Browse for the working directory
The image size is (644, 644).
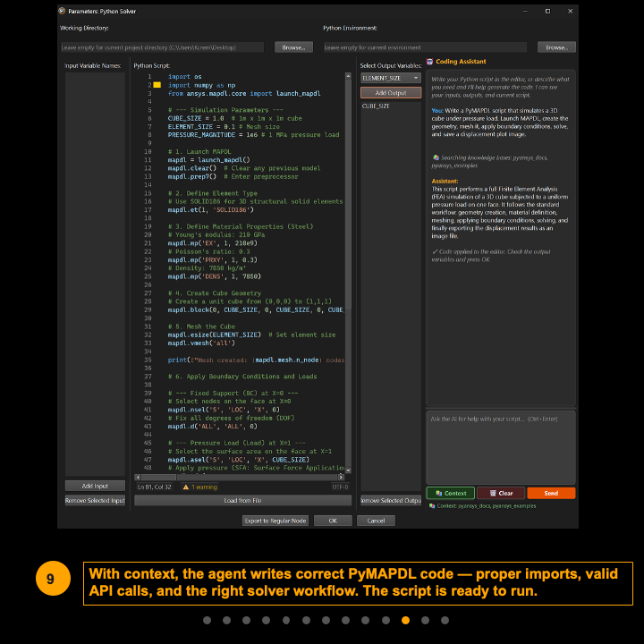coord(293,47)
